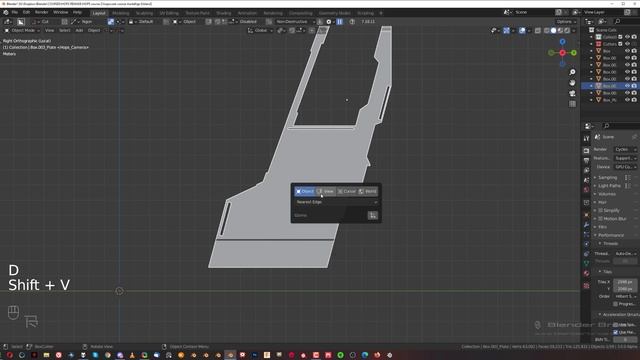
Task: Open the viewport Options button
Action: tap(566, 22)
